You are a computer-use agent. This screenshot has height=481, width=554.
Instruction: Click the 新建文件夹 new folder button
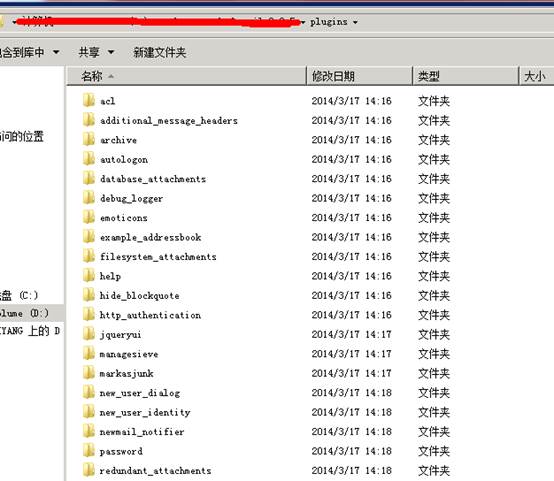(x=160, y=53)
